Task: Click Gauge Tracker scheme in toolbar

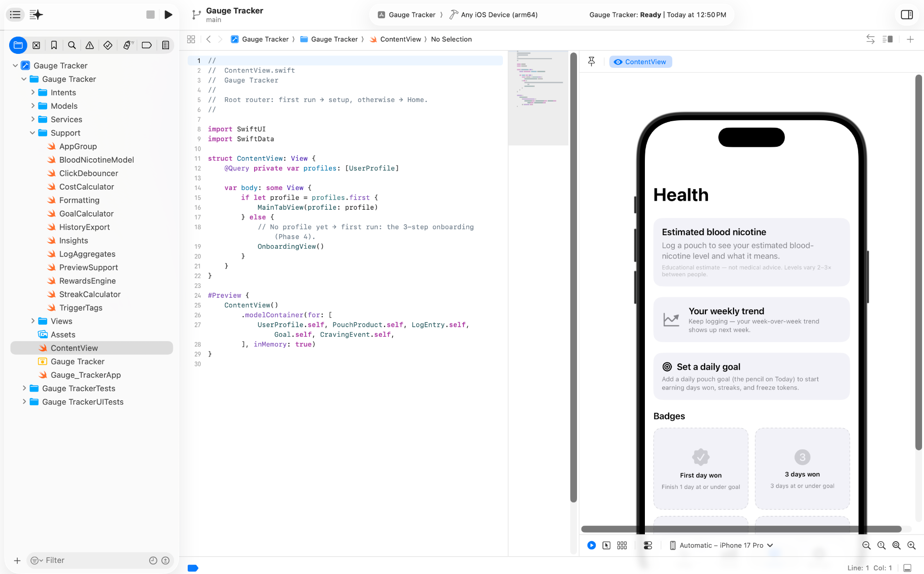Action: pos(407,15)
